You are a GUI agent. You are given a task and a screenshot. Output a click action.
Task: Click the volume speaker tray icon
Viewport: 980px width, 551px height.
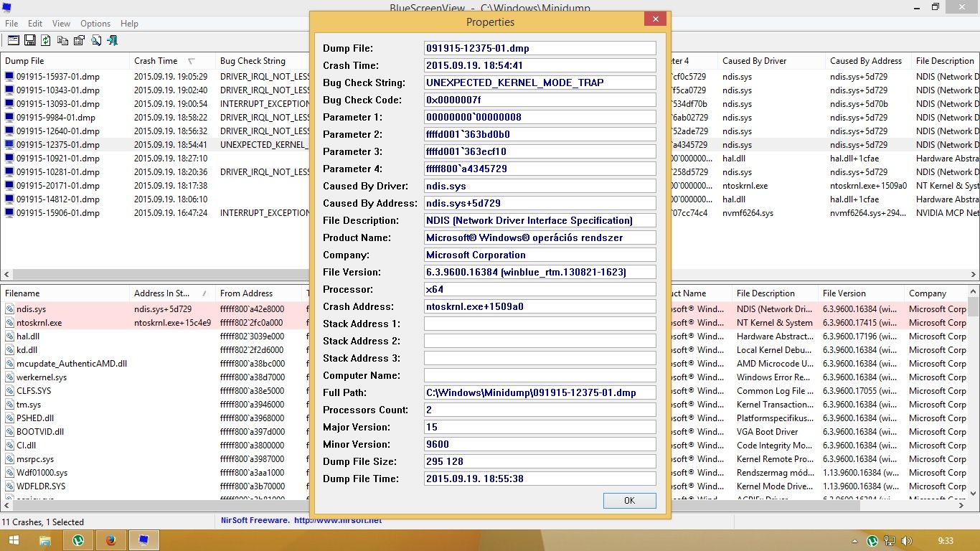907,541
